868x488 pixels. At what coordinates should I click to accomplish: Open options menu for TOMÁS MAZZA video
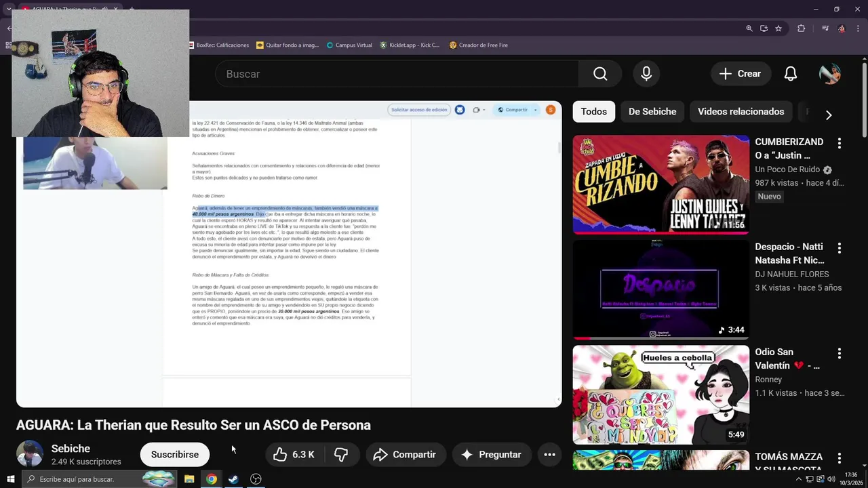coord(840,458)
